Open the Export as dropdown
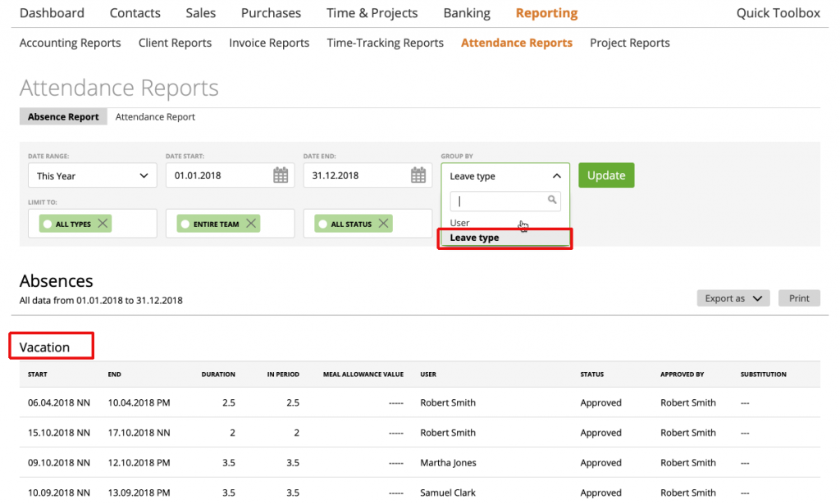Screen dimensions: 840x504 tap(728, 298)
